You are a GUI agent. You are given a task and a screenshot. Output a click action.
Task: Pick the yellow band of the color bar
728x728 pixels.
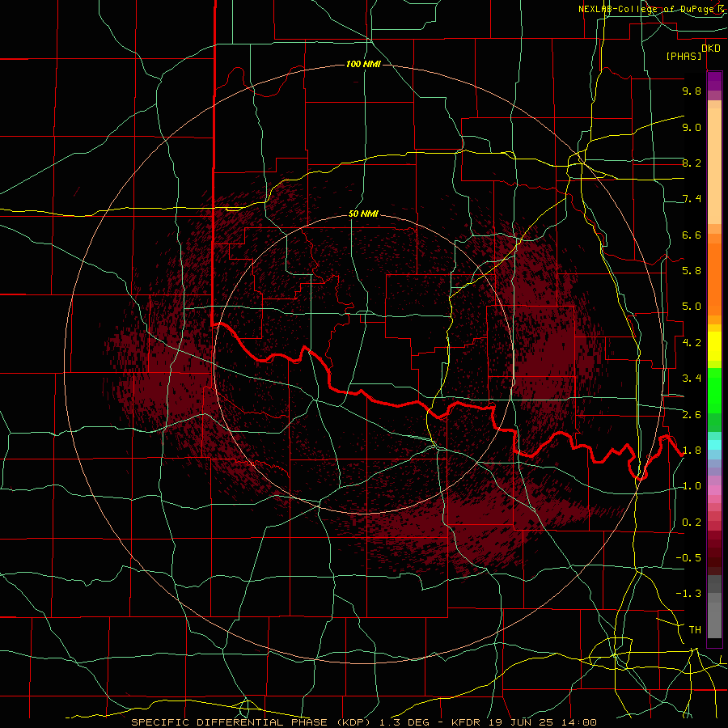pyautogui.click(x=714, y=345)
